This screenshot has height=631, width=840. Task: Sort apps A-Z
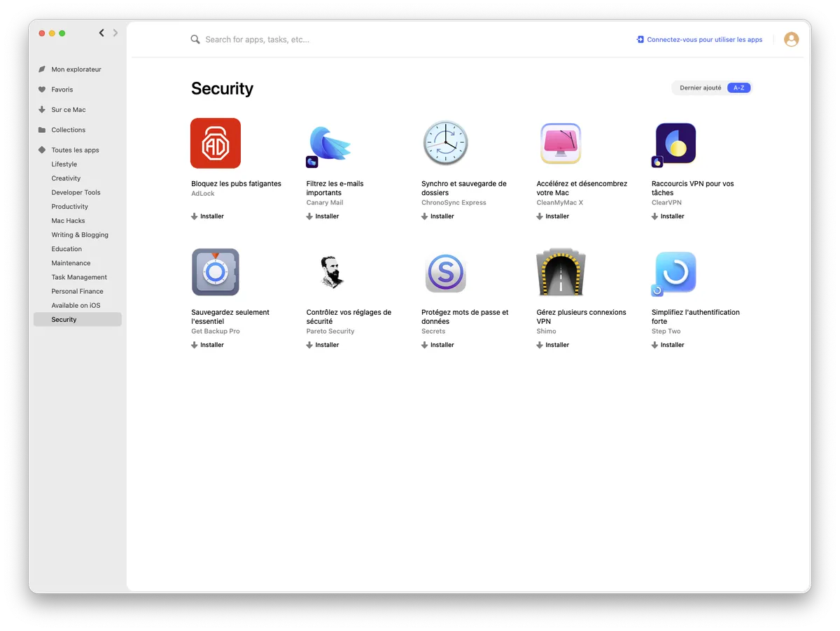tap(738, 88)
